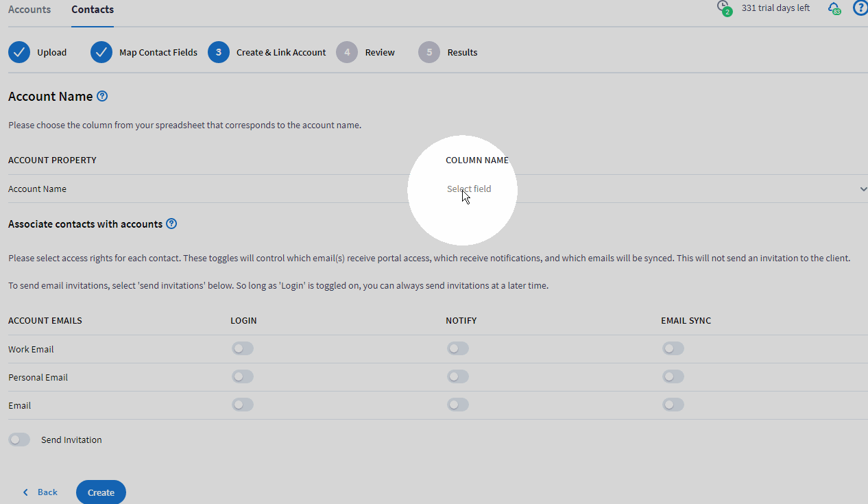Toggle Email Sync for Work Email
The height and width of the screenshot is (504, 868).
pyautogui.click(x=673, y=348)
